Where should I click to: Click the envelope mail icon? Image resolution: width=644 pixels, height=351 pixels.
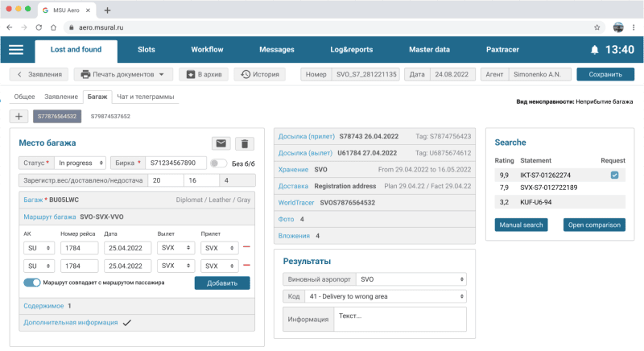221,143
